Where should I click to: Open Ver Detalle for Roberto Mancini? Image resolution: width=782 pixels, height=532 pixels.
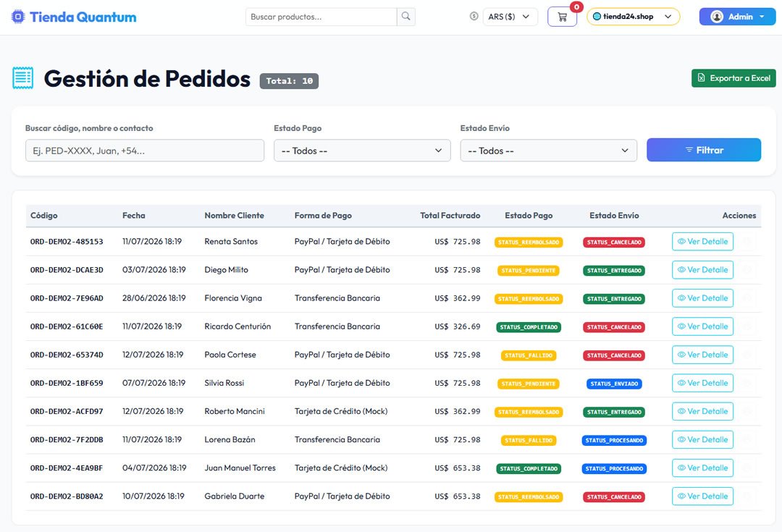(702, 411)
